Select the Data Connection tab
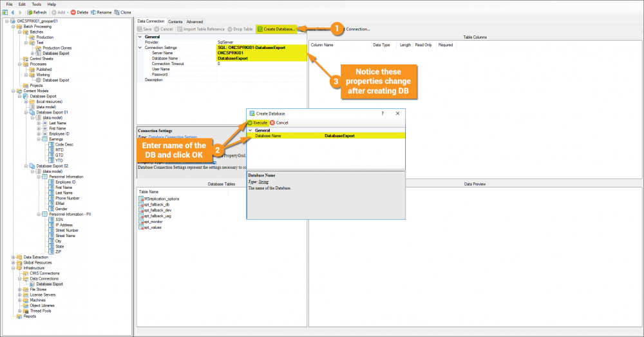Image resolution: width=644 pixels, height=337 pixels. [151, 21]
